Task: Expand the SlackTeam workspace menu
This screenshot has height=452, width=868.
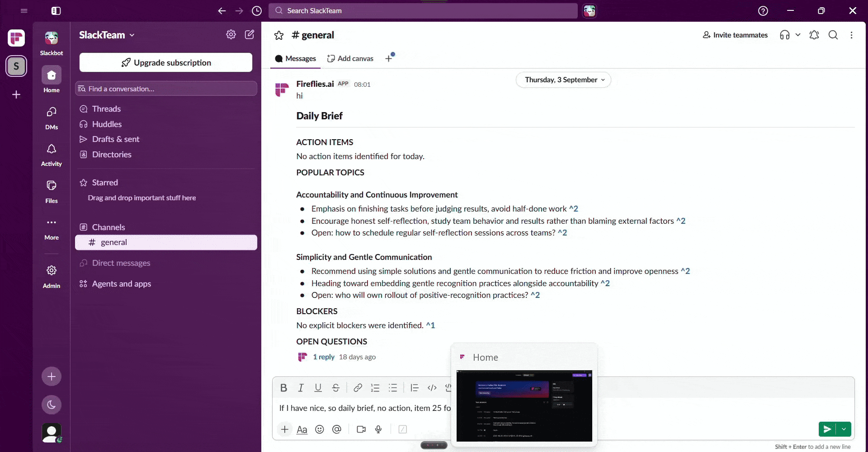Action: pyautogui.click(x=107, y=35)
